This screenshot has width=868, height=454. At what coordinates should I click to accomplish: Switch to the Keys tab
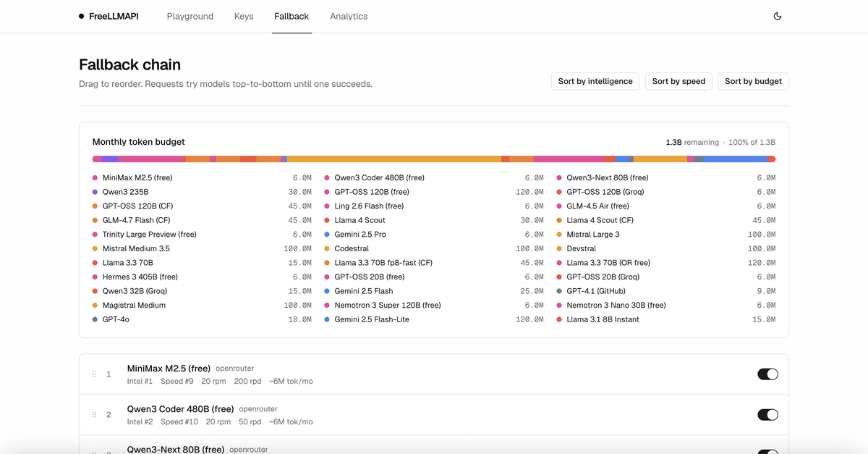click(x=244, y=16)
